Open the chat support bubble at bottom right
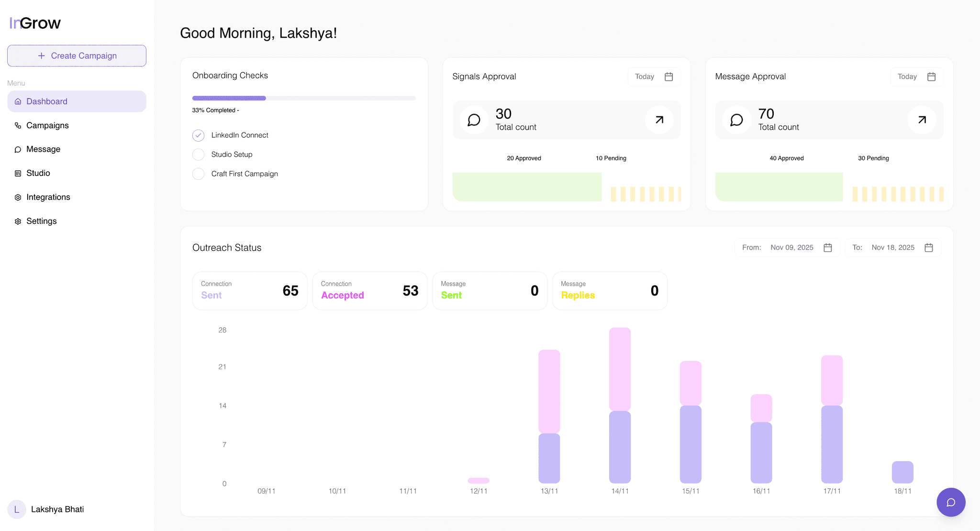This screenshot has width=980, height=531. [951, 502]
